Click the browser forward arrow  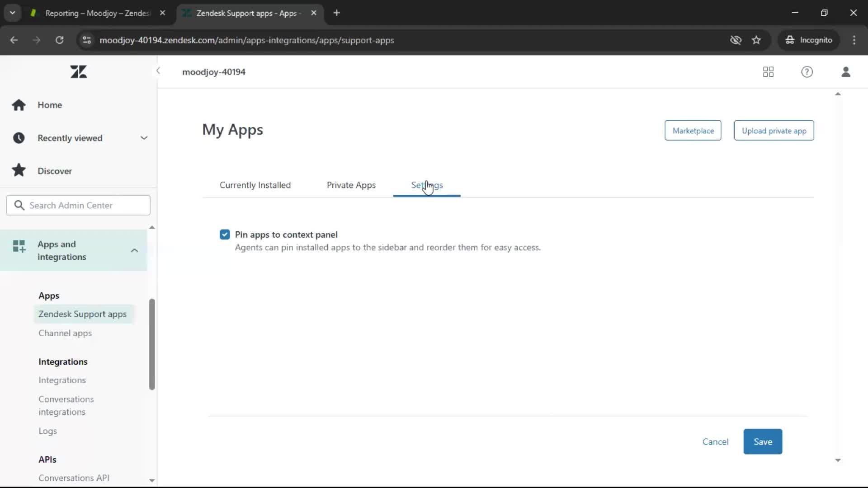pyautogui.click(x=36, y=40)
